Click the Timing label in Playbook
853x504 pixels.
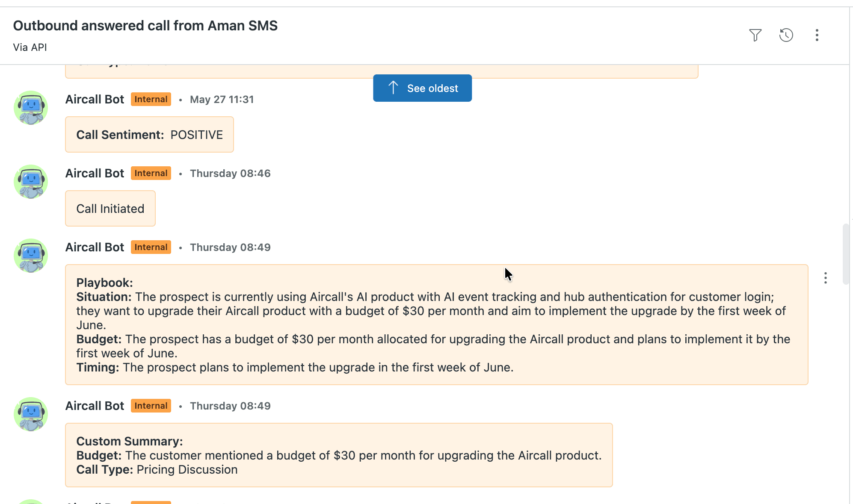click(x=98, y=367)
